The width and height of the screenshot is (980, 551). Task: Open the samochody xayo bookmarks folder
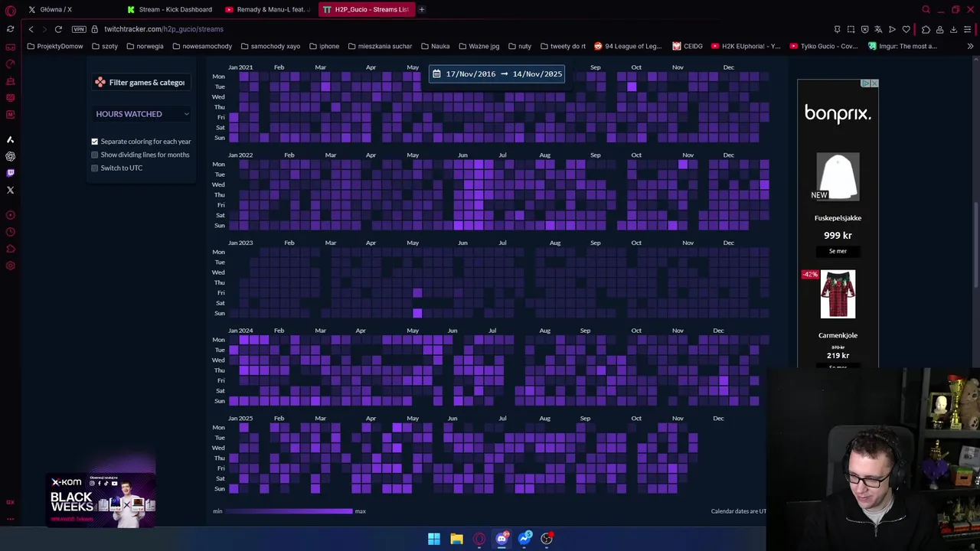(x=270, y=46)
